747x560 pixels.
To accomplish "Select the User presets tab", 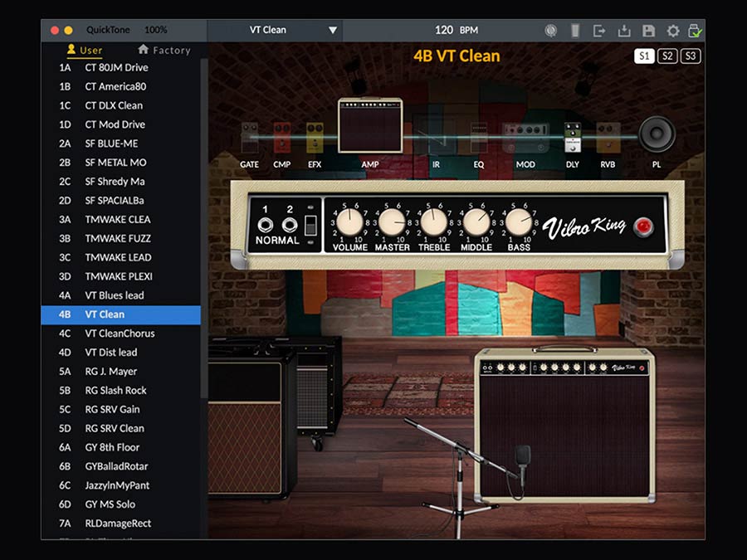I will point(84,50).
